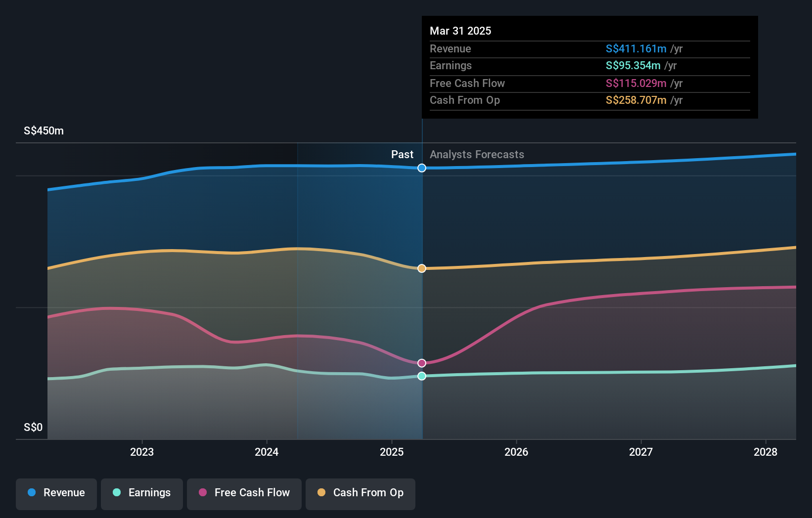Toggle the Earnings series visibility

tap(142, 493)
